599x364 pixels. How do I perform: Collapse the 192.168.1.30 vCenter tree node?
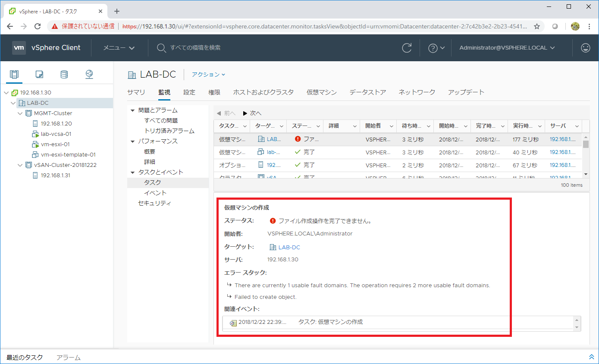(6, 93)
